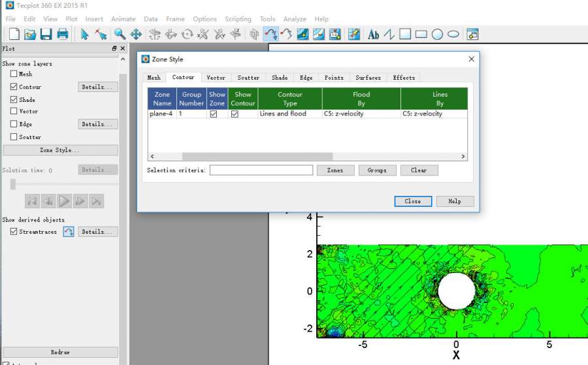Click the Zone Style horizontal scrollbar thumb
588x365 pixels.
pos(257,156)
